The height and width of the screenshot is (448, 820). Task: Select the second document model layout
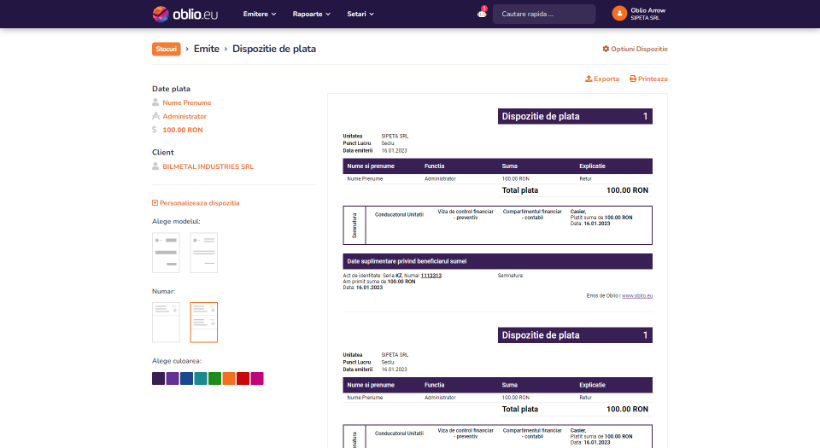click(x=204, y=253)
